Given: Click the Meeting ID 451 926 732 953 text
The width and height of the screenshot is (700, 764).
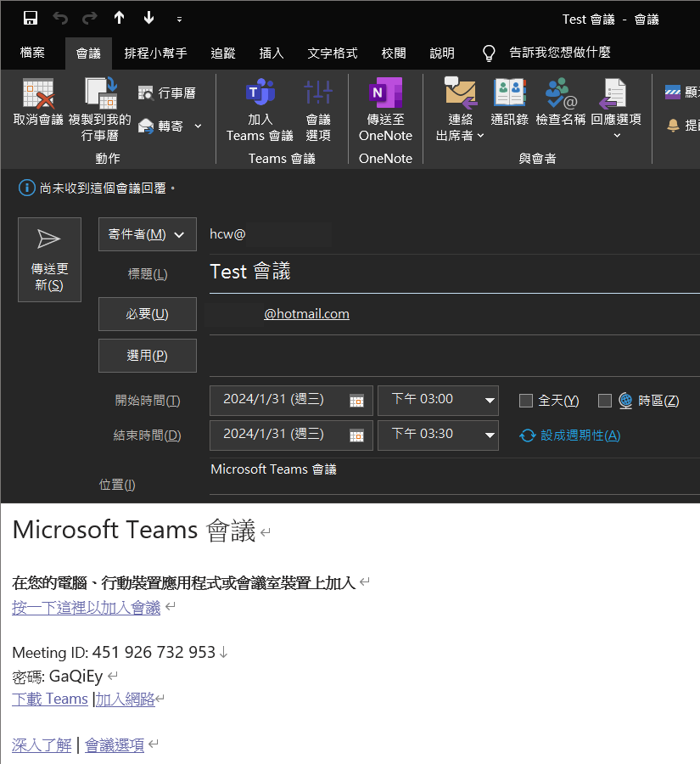Looking at the screenshot, I should 114,652.
